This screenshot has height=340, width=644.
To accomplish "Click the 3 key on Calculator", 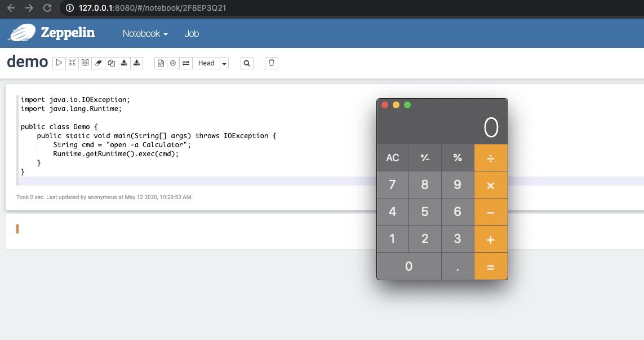I will [x=458, y=239].
